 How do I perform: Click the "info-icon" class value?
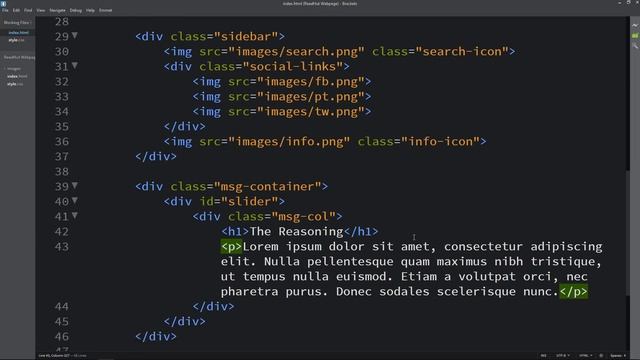coord(440,142)
